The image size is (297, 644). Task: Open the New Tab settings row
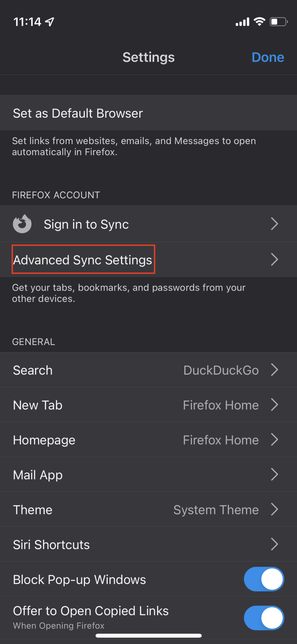point(148,405)
